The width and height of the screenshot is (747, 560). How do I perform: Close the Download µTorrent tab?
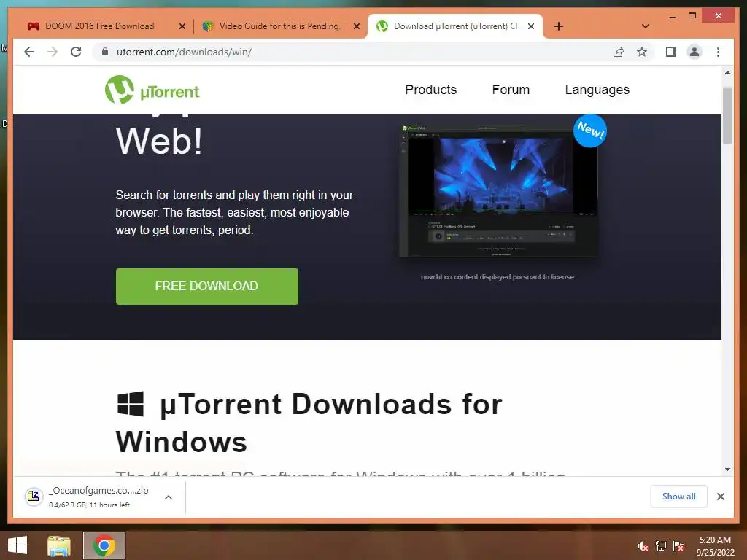531,26
